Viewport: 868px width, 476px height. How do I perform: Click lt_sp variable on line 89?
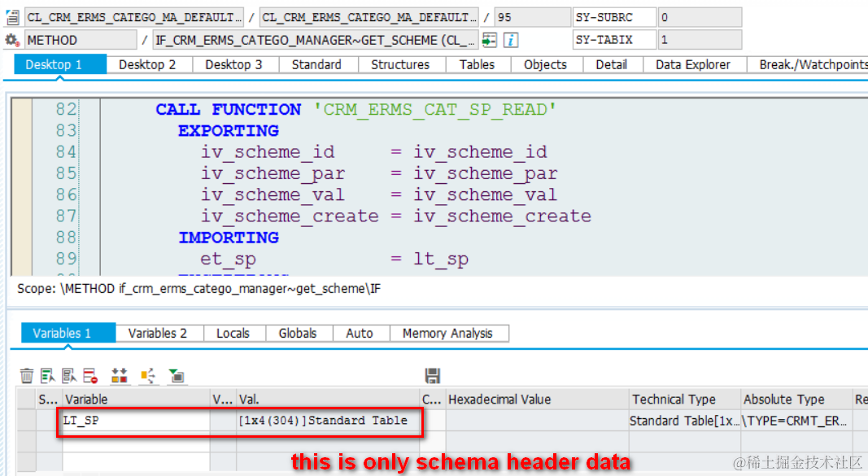pos(441,259)
